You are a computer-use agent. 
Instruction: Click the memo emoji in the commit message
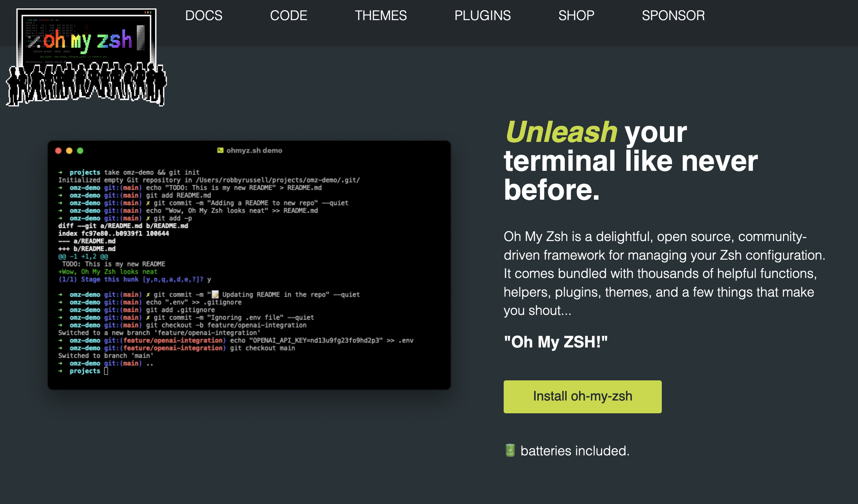coord(215,294)
